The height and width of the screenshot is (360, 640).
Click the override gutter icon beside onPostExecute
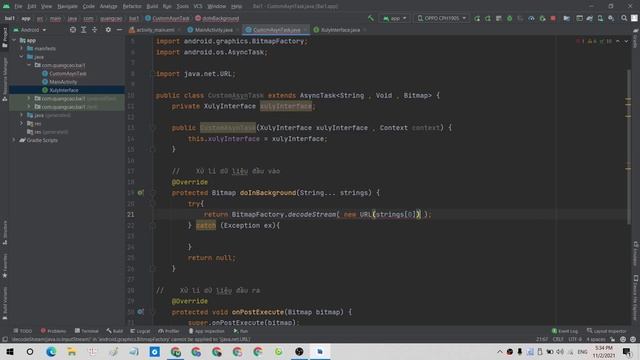tap(140, 312)
